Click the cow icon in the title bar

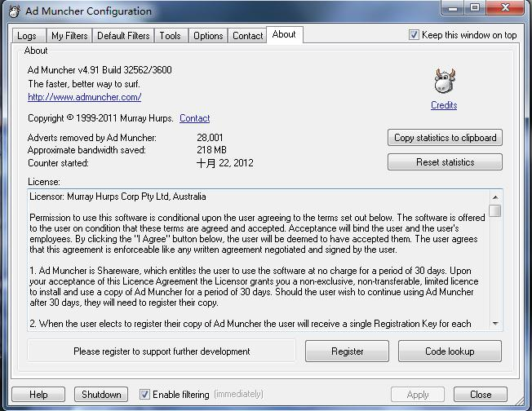click(x=15, y=11)
